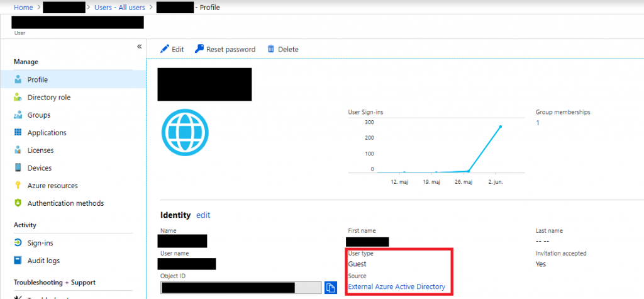The height and width of the screenshot is (299, 644).
Task: Go to Home breadcrumb link
Action: [x=23, y=8]
